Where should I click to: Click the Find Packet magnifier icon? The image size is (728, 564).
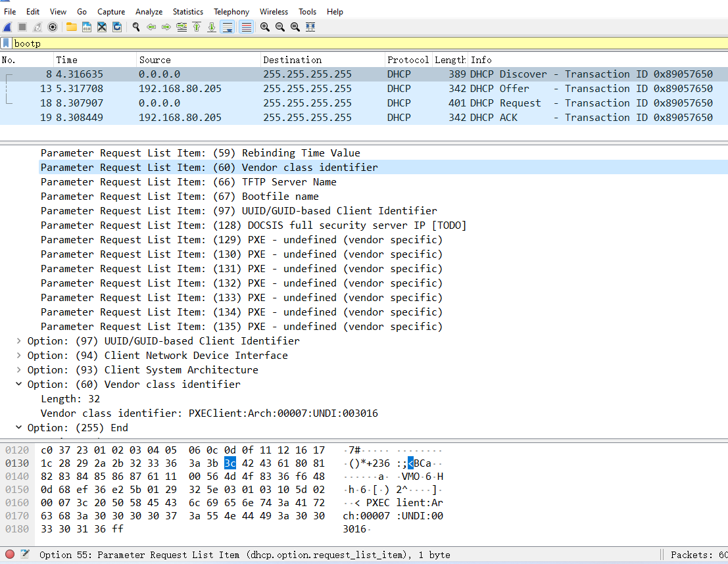[136, 27]
